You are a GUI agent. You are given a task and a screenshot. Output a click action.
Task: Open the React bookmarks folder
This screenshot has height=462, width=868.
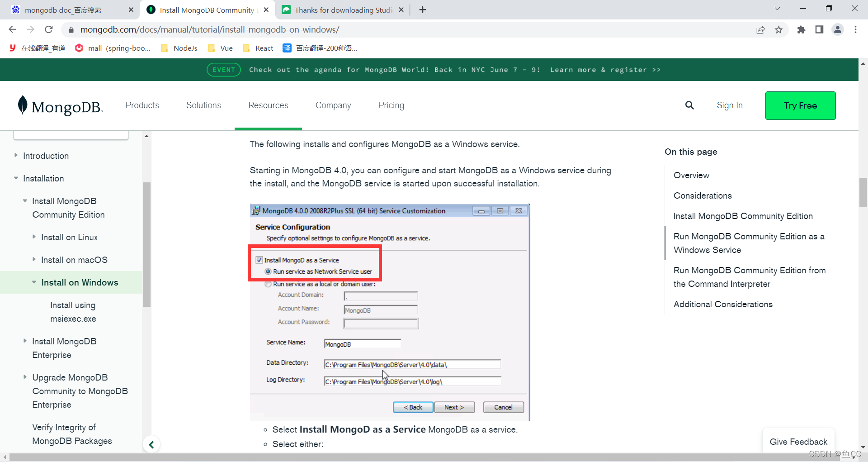[x=258, y=48]
